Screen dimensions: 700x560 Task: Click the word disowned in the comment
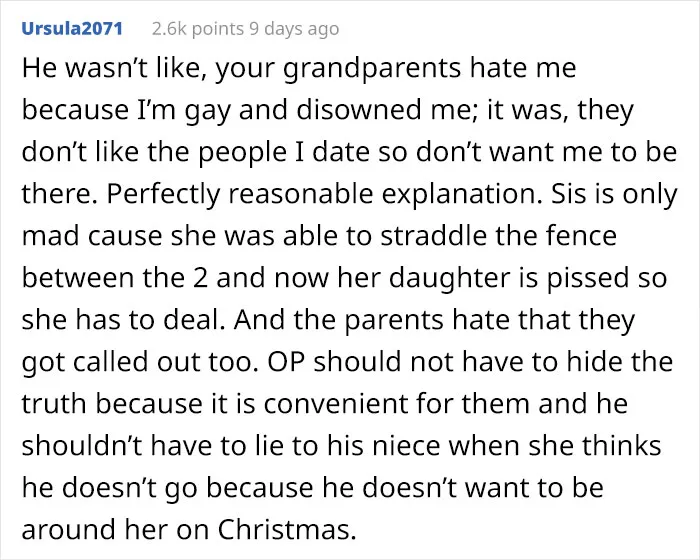358,110
